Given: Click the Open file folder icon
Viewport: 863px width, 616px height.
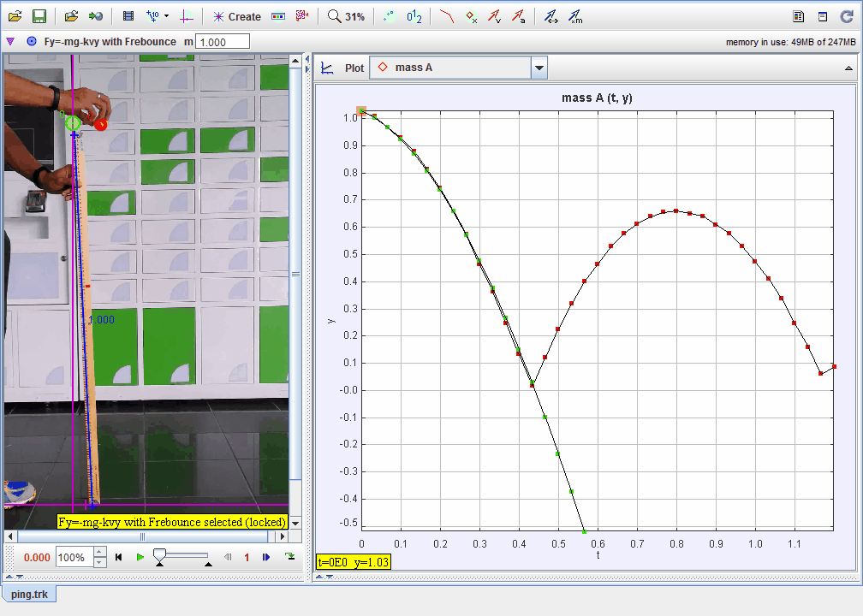Looking at the screenshot, I should (x=15, y=16).
